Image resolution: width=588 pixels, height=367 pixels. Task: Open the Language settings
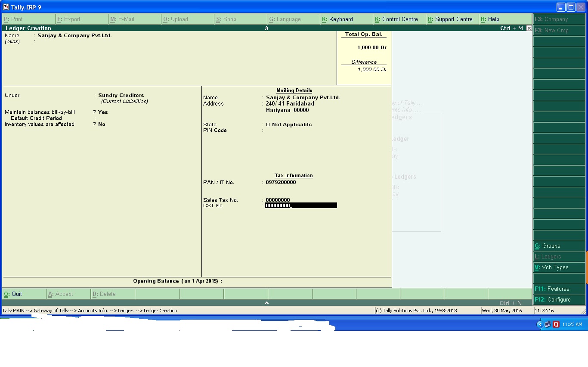coord(294,19)
